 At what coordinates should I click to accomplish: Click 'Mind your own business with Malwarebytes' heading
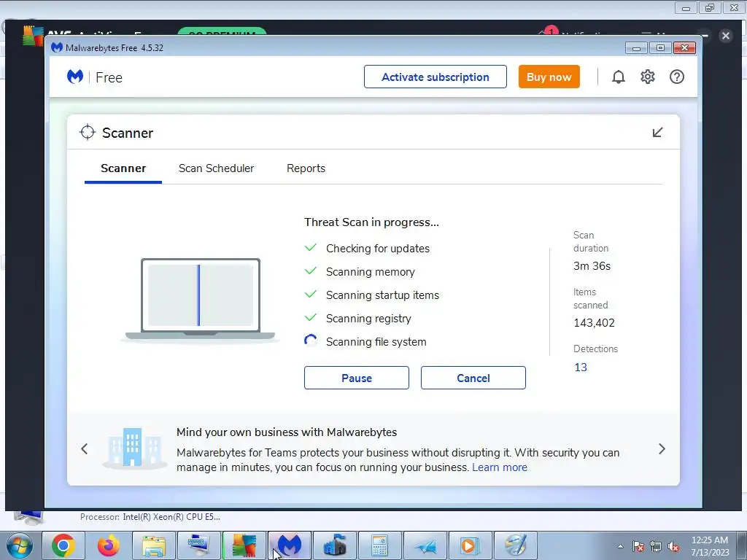point(286,432)
